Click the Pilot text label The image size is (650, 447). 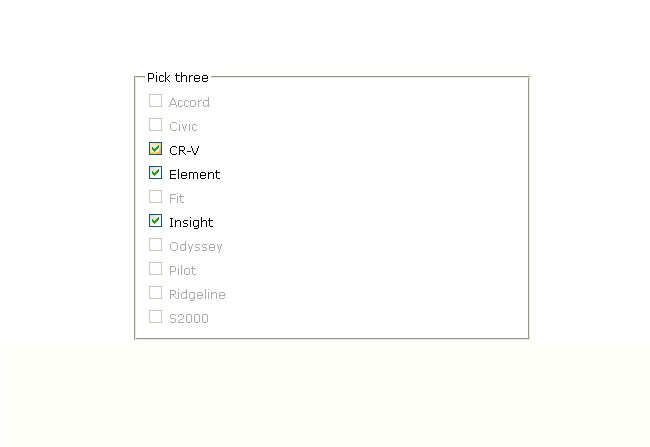(x=182, y=270)
